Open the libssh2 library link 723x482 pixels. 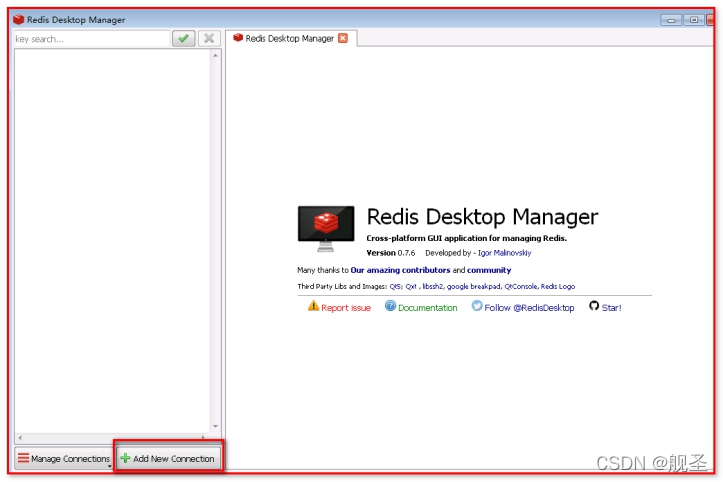tap(433, 286)
